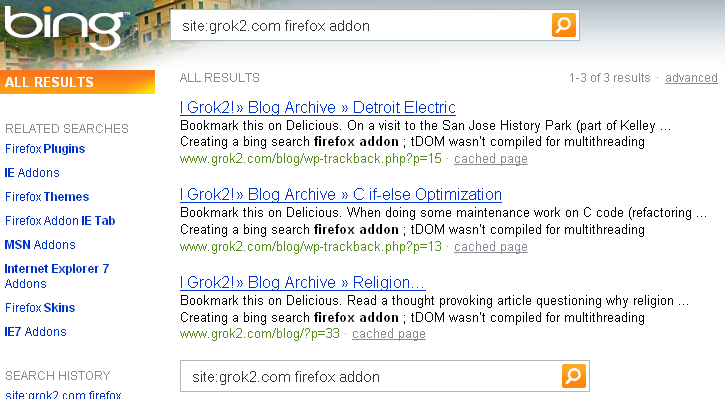The image size is (725, 399).
Task: Focus the top search query field
Action: coord(361,25)
